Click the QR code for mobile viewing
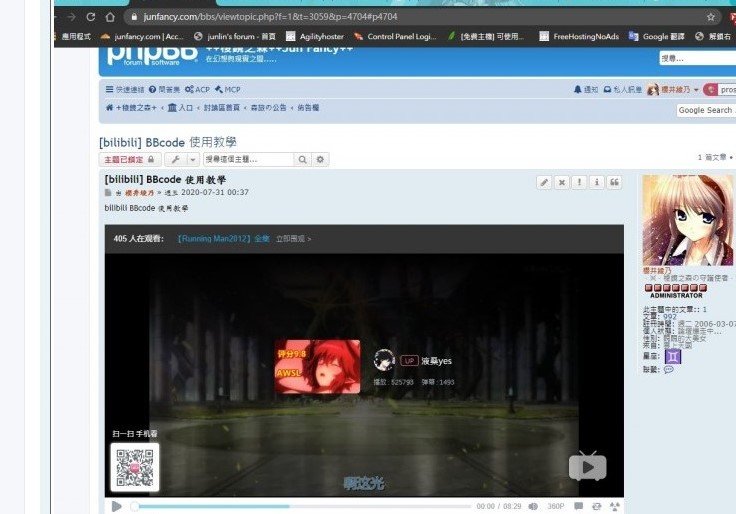Viewport: 736px width, 514px height. 135,468
